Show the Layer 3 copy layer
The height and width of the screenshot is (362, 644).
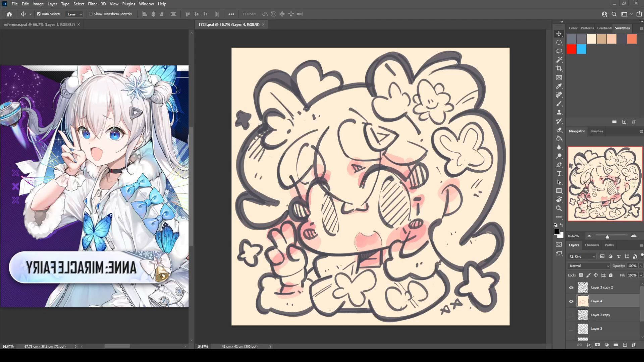click(571, 315)
